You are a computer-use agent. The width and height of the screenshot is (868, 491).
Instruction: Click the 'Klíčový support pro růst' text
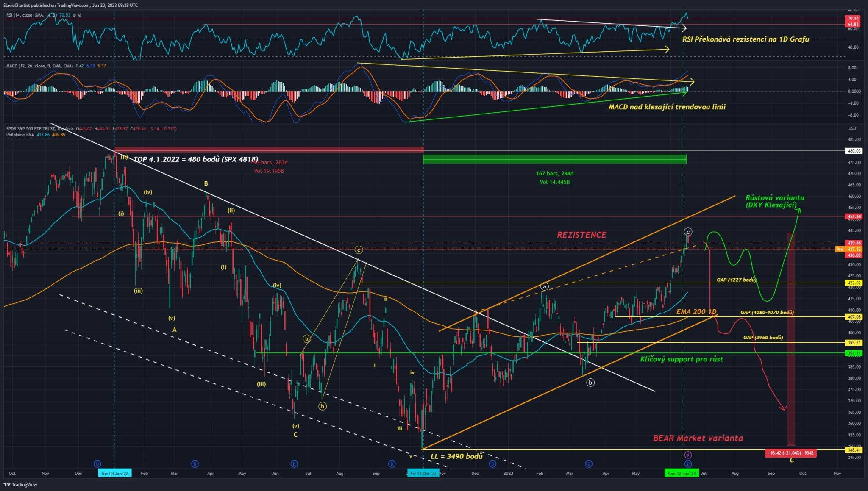click(x=681, y=359)
